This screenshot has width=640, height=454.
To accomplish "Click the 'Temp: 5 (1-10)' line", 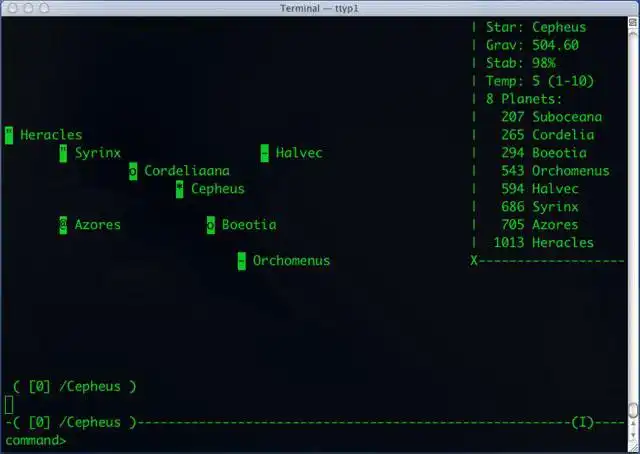I will click(540, 81).
